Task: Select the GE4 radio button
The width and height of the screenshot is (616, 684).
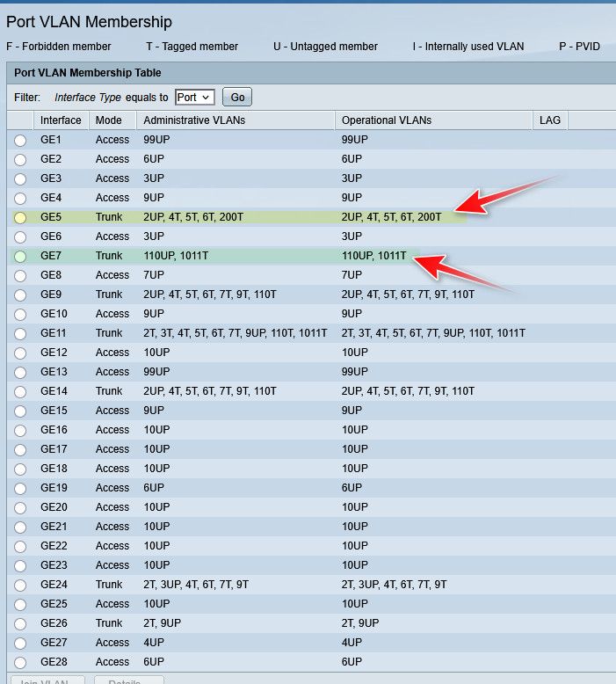Action: point(20,199)
